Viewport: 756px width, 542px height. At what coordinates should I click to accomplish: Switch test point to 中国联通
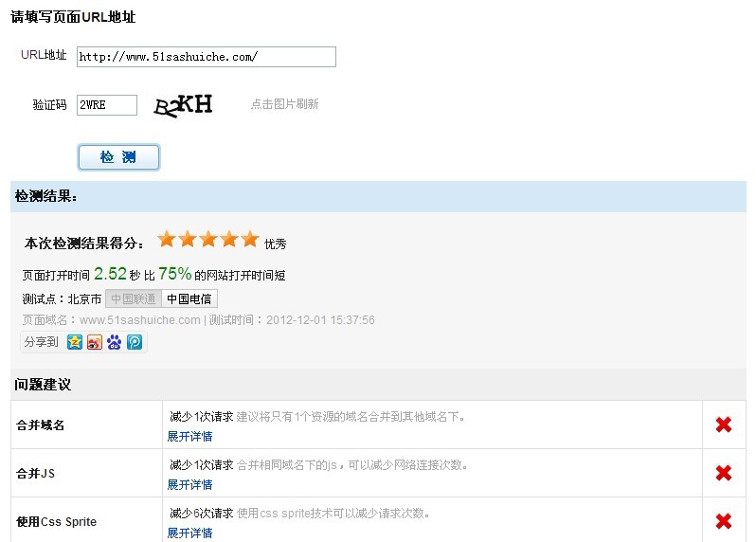[x=133, y=299]
